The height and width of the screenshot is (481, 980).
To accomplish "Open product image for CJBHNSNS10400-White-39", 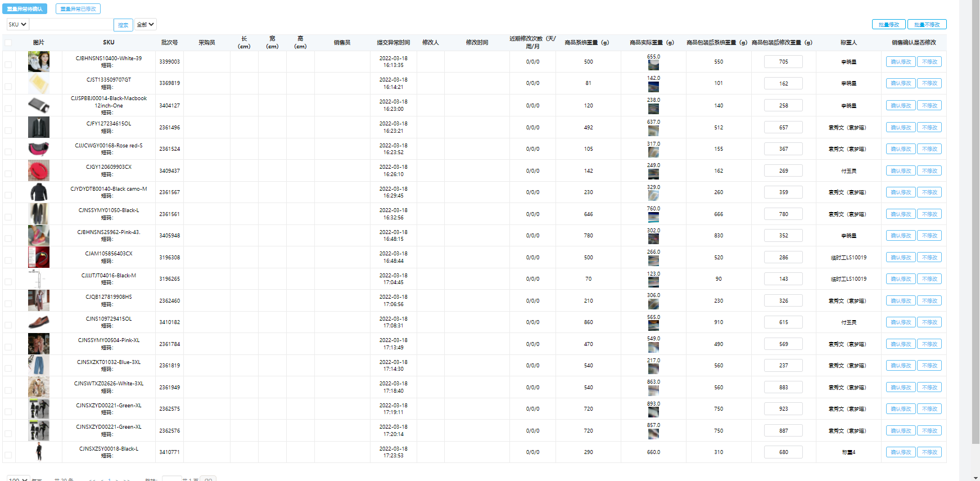I will click(39, 61).
